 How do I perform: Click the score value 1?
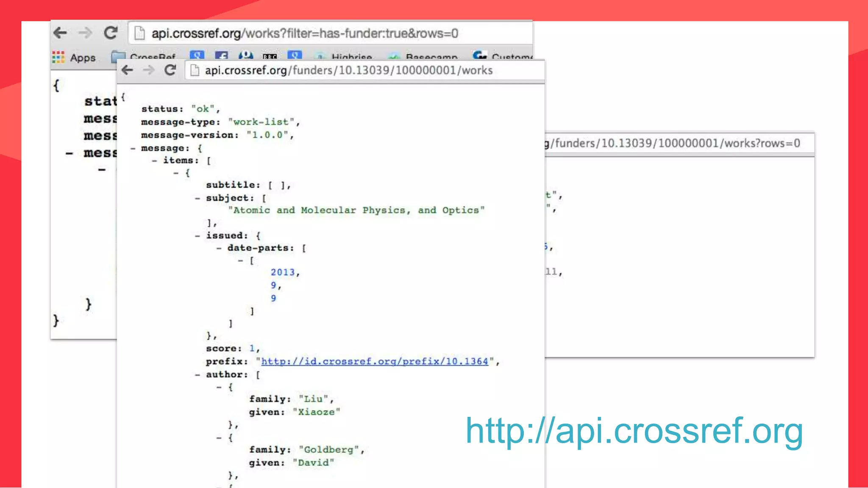click(252, 348)
